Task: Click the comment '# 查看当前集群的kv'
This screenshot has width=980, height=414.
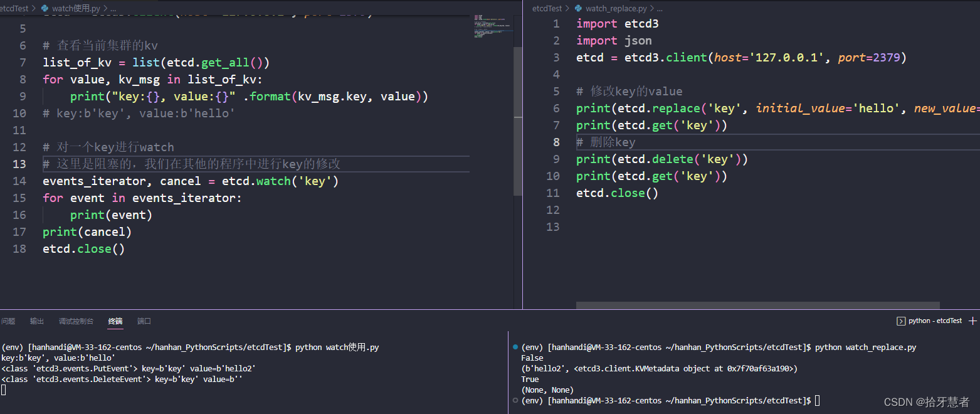Action: [x=100, y=46]
